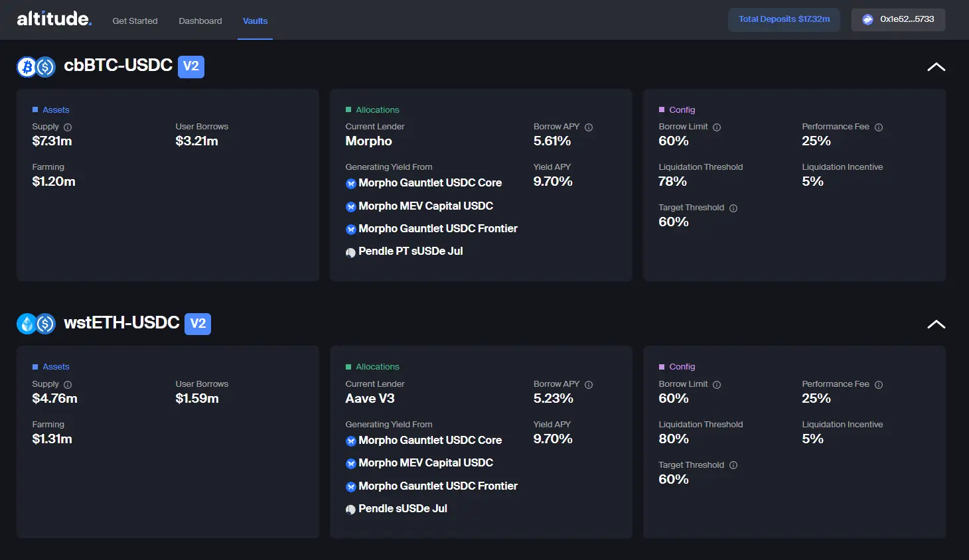
Task: Click the wstETH-USDC vault title
Action: (x=121, y=322)
